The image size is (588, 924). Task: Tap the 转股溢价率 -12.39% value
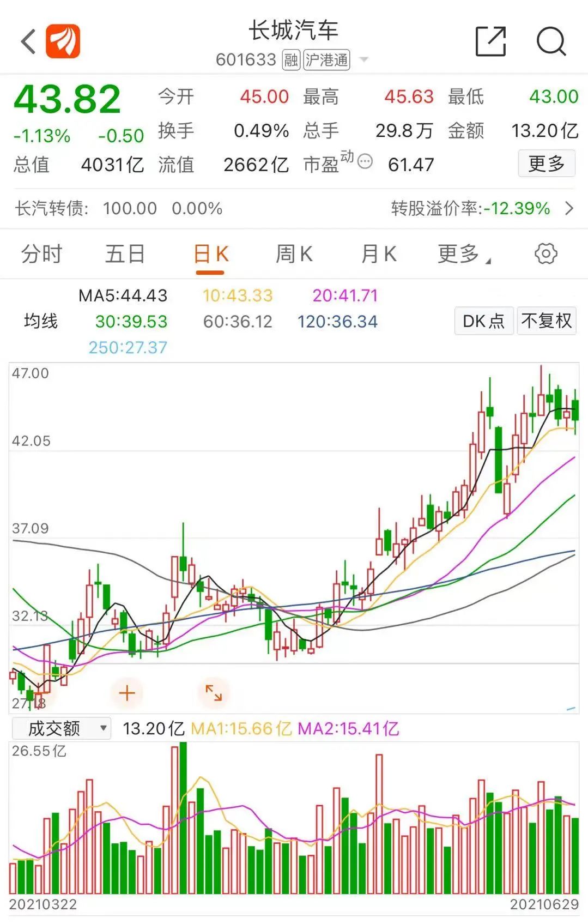pos(518,208)
